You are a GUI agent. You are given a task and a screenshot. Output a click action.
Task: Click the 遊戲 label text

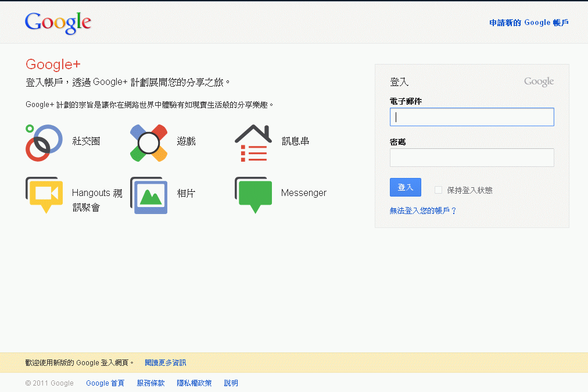187,141
